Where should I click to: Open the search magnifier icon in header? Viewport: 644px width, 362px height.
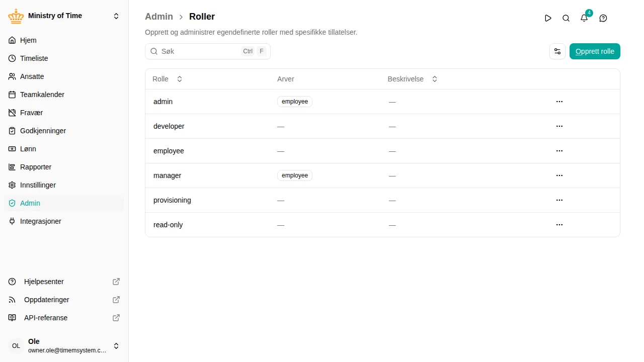pyautogui.click(x=566, y=18)
